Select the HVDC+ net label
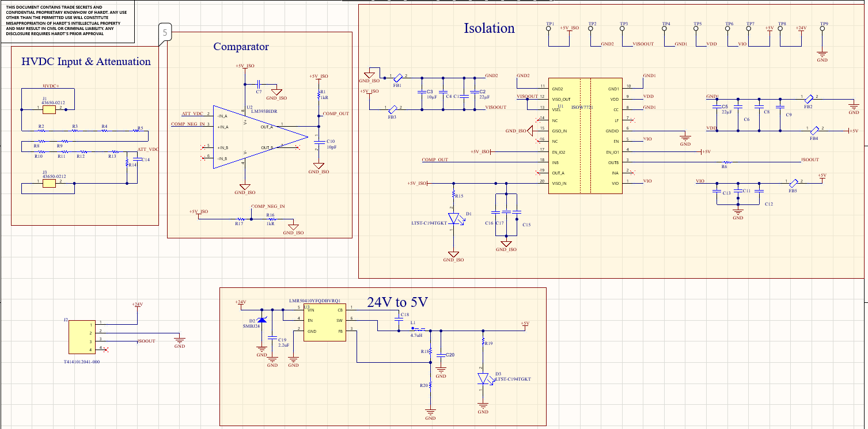 pyautogui.click(x=51, y=86)
